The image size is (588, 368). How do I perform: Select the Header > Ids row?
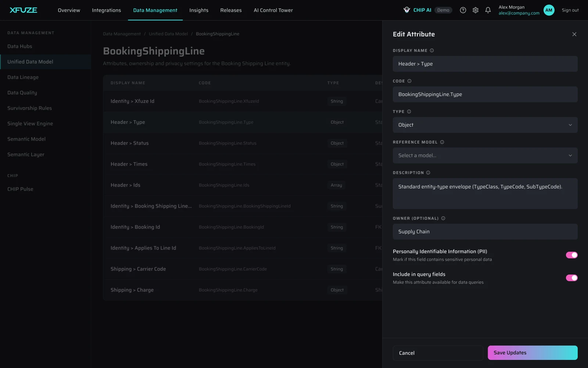tap(243, 185)
